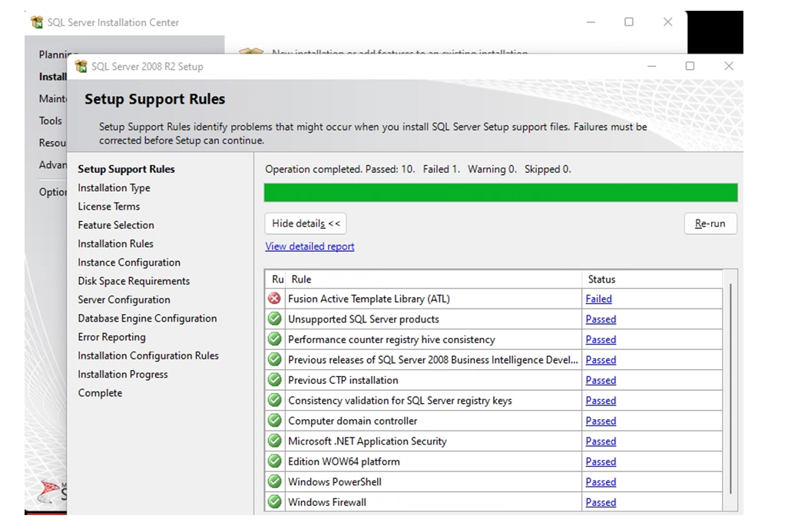Click the Computer domain controller rule name
The image size is (801, 532).
353,421
